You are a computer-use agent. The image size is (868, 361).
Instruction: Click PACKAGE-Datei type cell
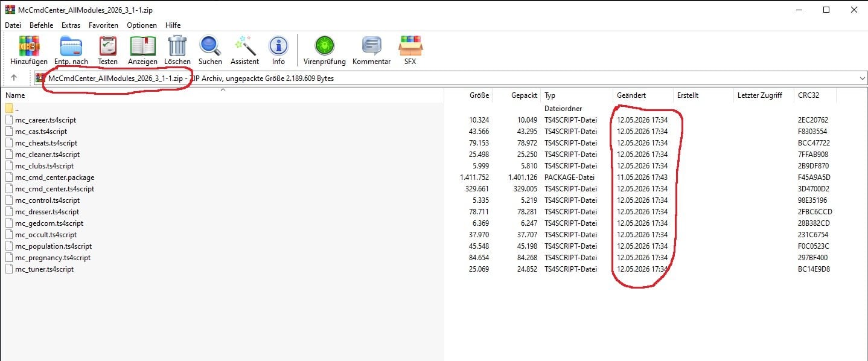click(570, 177)
